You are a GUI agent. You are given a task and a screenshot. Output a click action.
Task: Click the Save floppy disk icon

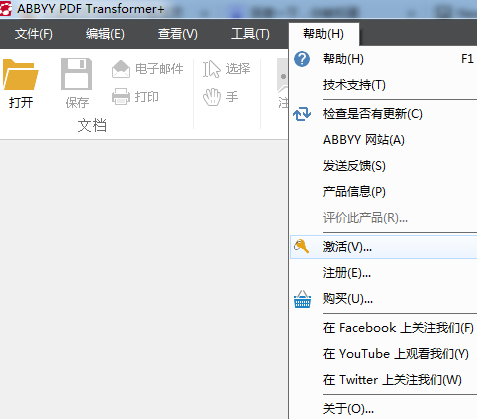77,74
